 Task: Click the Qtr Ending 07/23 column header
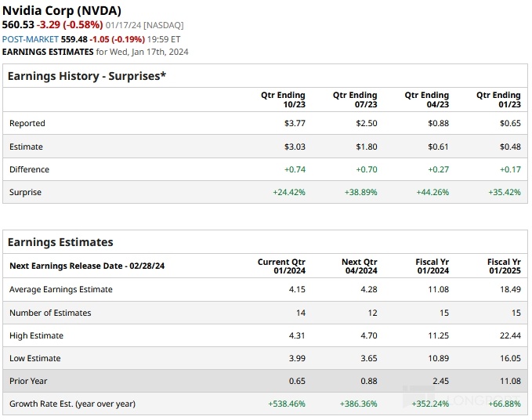355,100
